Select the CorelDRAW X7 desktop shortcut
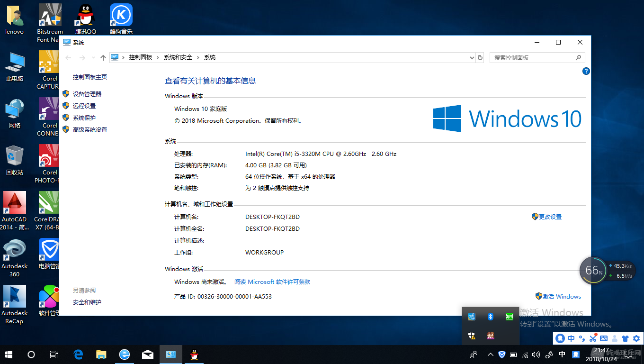This screenshot has height=364, width=644. tap(47, 211)
